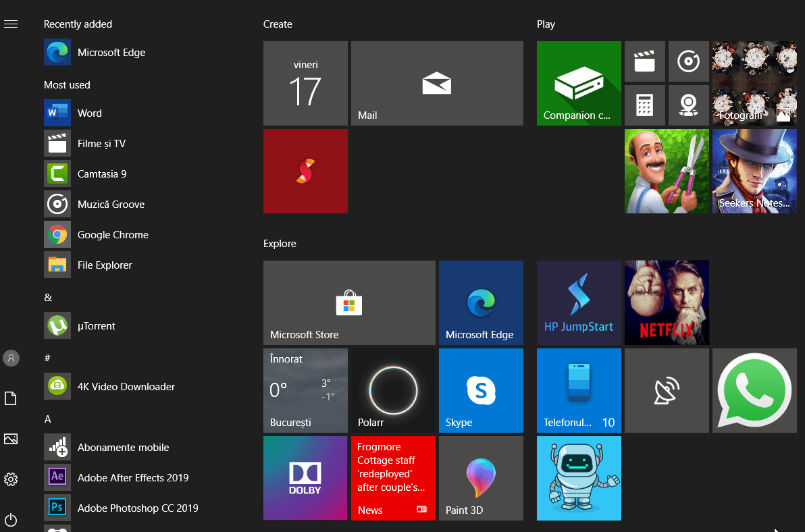Click the Power button icon
The width and height of the screenshot is (805, 532).
pyautogui.click(x=11, y=520)
